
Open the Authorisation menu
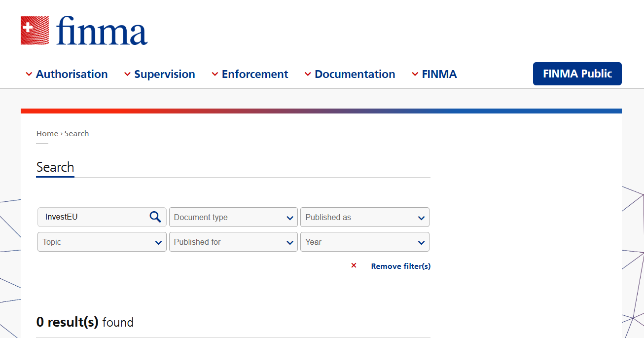tap(72, 75)
